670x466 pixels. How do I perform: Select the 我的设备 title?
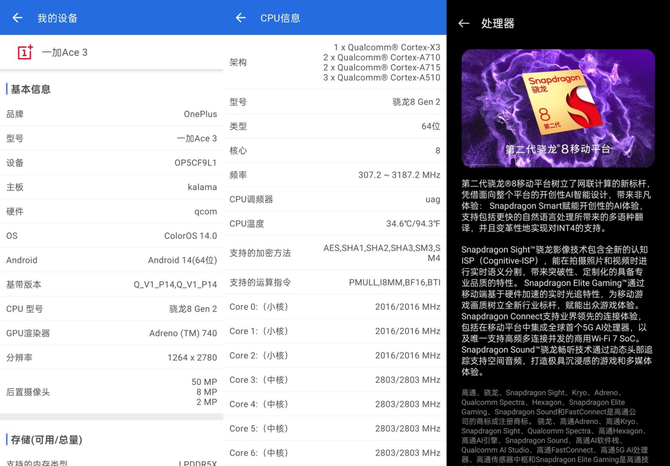pyautogui.click(x=57, y=18)
